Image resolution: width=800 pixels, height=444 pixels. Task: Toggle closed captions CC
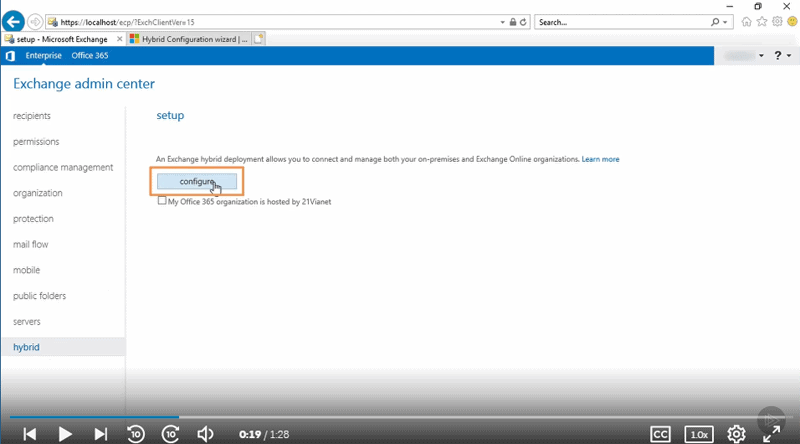(660, 434)
